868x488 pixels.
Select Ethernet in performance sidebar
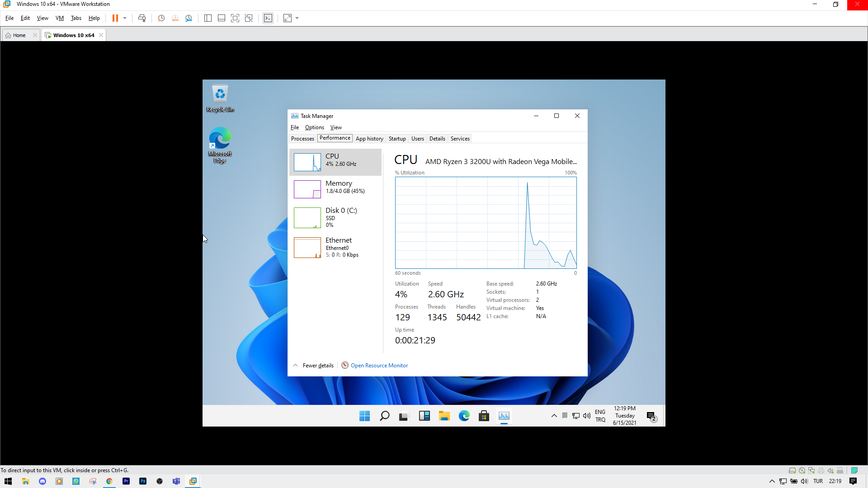[x=335, y=247]
